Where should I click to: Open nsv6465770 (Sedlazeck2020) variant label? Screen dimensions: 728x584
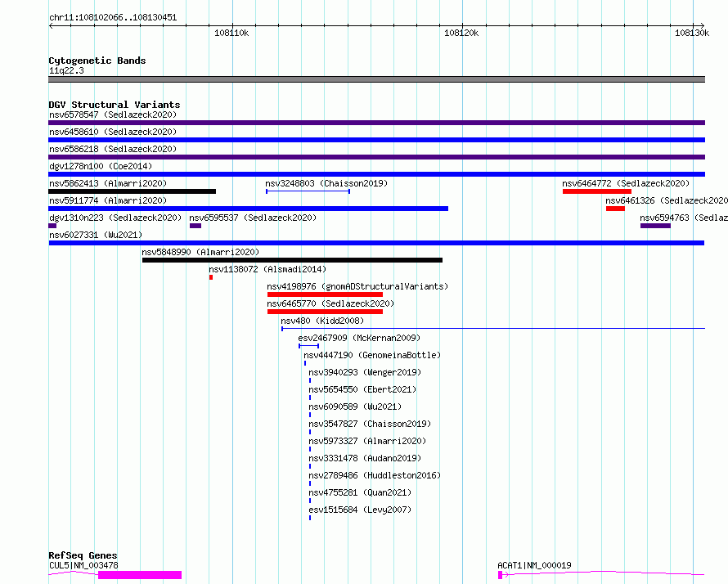330,303
